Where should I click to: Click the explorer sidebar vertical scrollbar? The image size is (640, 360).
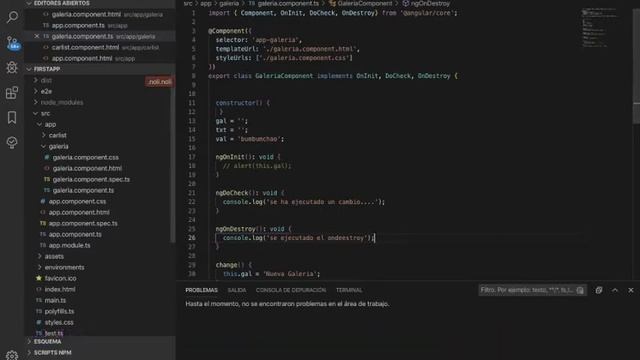click(x=173, y=159)
